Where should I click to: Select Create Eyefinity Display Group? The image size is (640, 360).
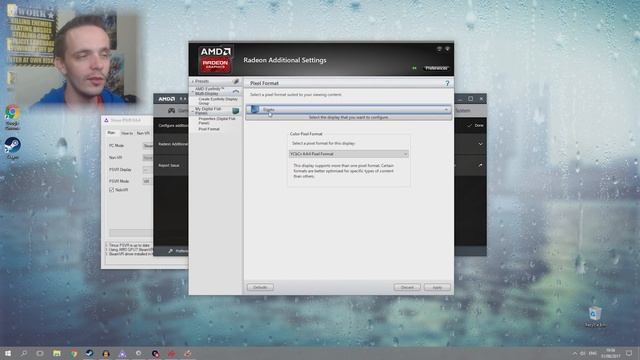pos(218,101)
